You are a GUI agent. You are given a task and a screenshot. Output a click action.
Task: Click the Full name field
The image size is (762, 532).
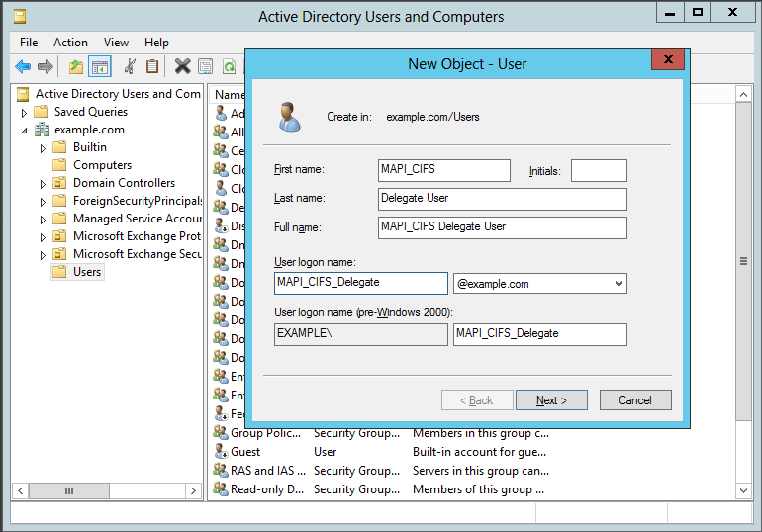click(503, 227)
